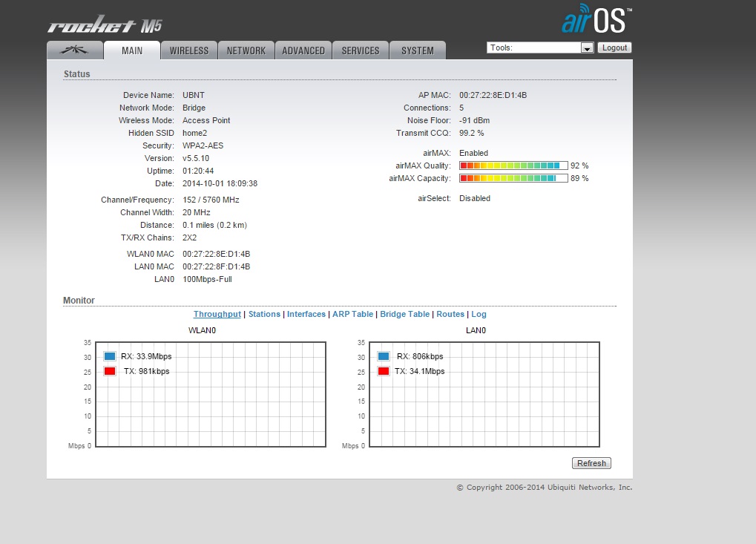Image resolution: width=756 pixels, height=544 pixels.
Task: Click the LAN0 throughput graph
Action: coord(484,395)
